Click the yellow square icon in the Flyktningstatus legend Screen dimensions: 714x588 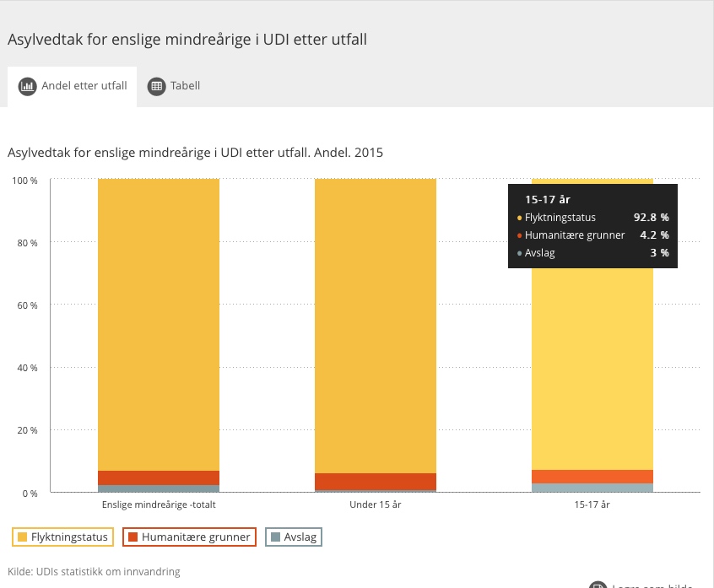click(x=23, y=537)
